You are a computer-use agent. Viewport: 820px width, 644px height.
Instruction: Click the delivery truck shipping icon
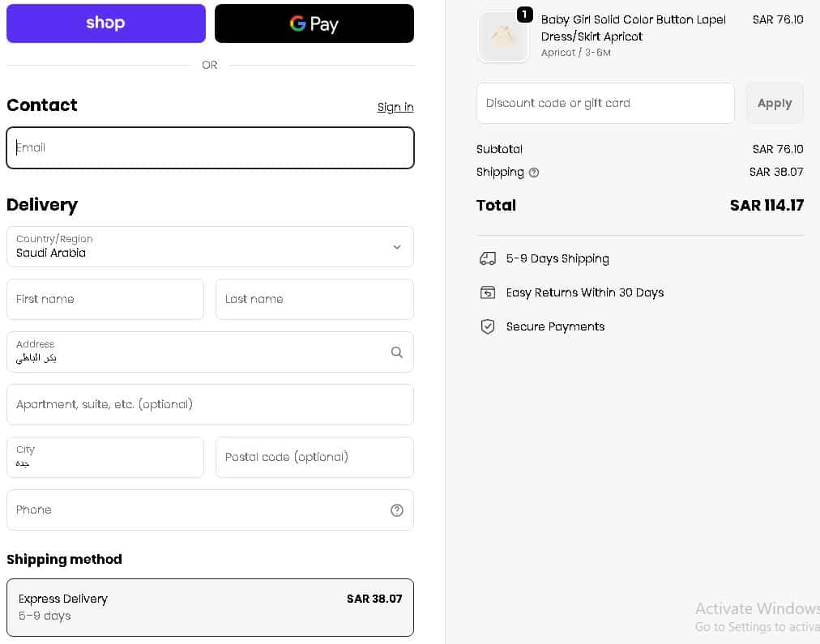(488, 258)
